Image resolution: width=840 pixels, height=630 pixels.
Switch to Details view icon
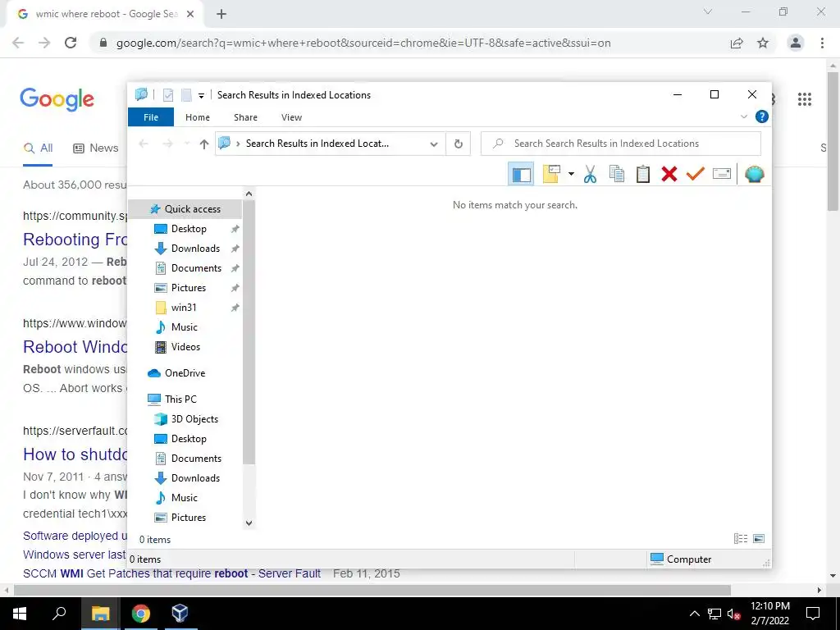741,539
